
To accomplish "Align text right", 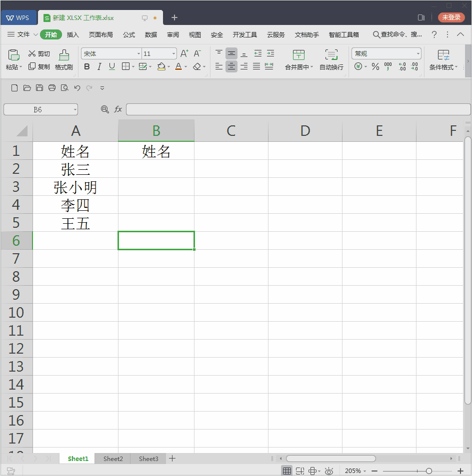I will (244, 66).
